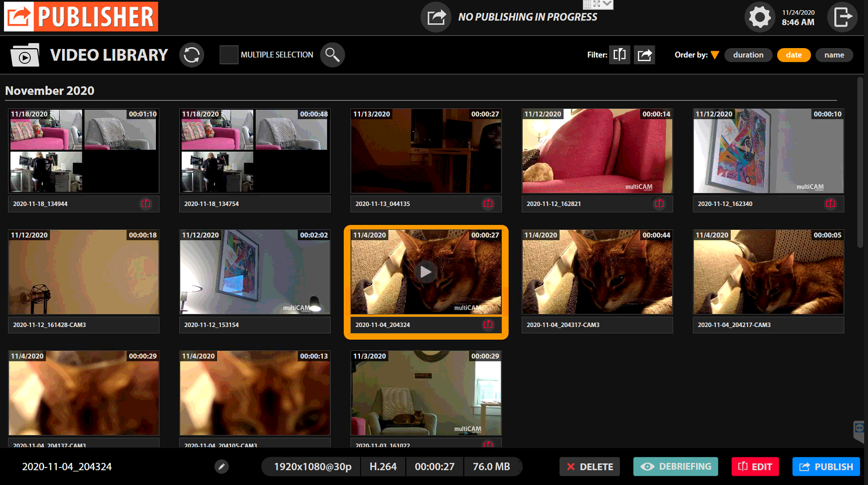Select video thumbnail 2020-11-13_044135
868x485 pixels.
[x=426, y=151]
